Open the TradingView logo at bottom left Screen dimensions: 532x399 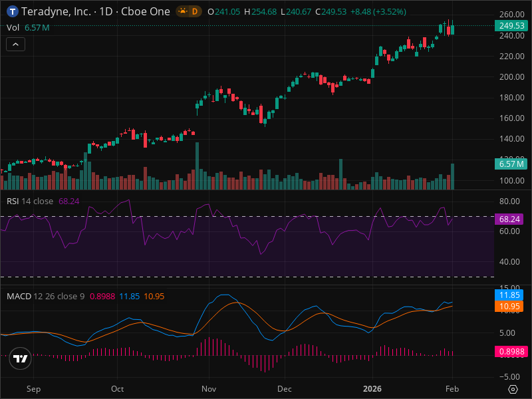[21, 358]
